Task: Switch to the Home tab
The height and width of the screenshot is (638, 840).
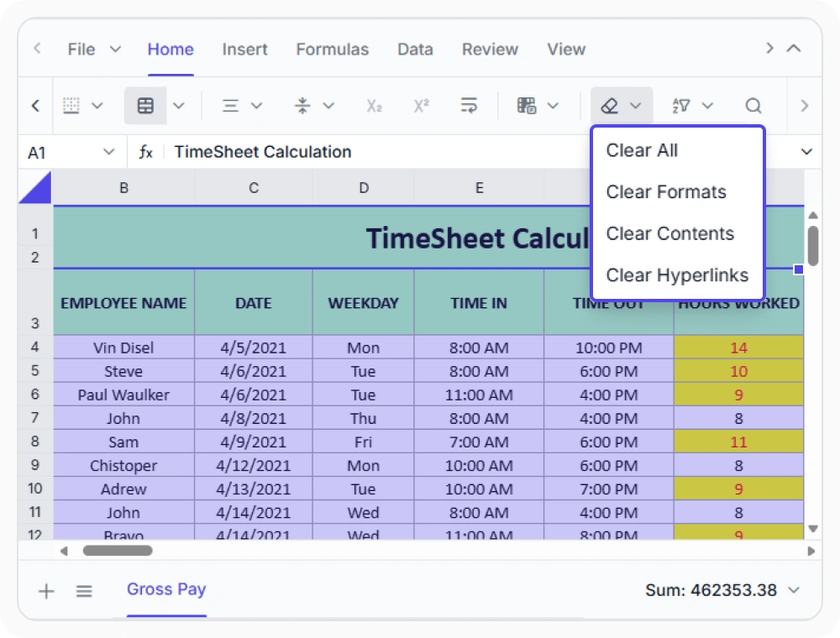Action: tap(171, 50)
